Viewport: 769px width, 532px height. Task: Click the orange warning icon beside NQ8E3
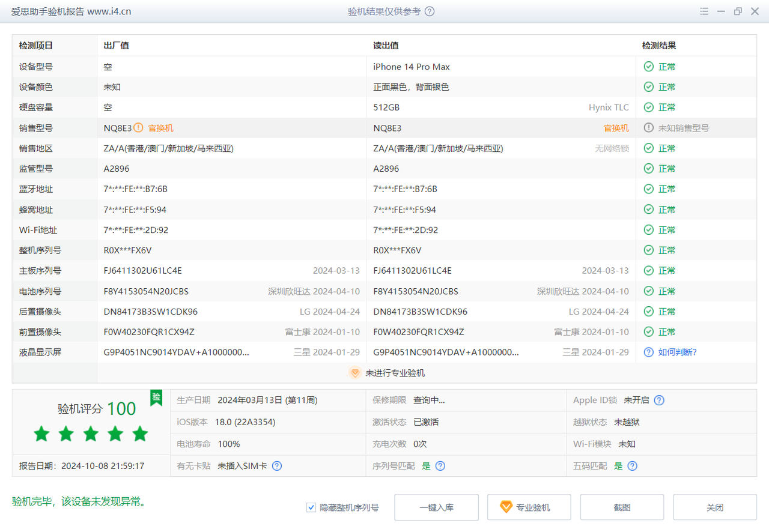(138, 128)
